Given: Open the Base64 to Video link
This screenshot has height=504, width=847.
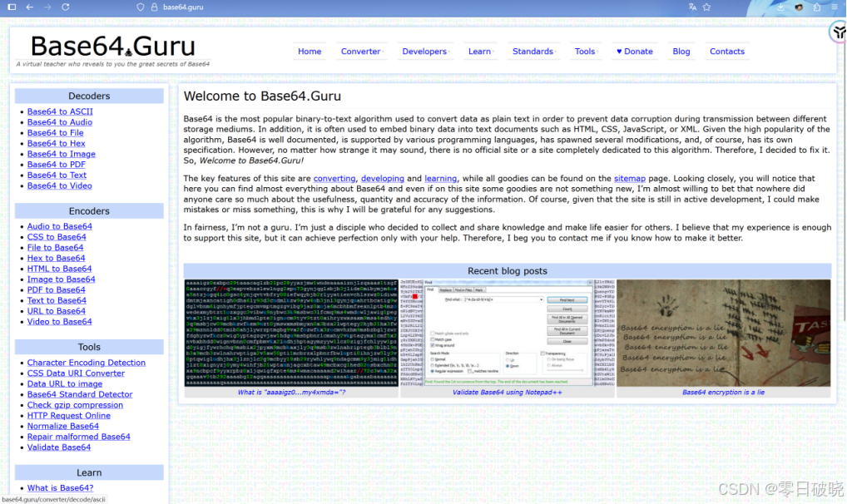Looking at the screenshot, I should [59, 185].
